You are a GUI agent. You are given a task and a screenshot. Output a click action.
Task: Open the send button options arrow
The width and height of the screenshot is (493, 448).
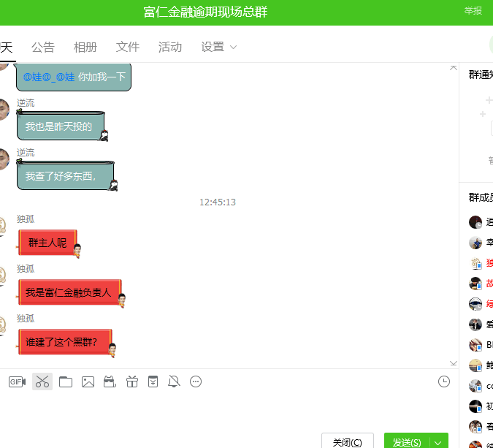(x=439, y=442)
